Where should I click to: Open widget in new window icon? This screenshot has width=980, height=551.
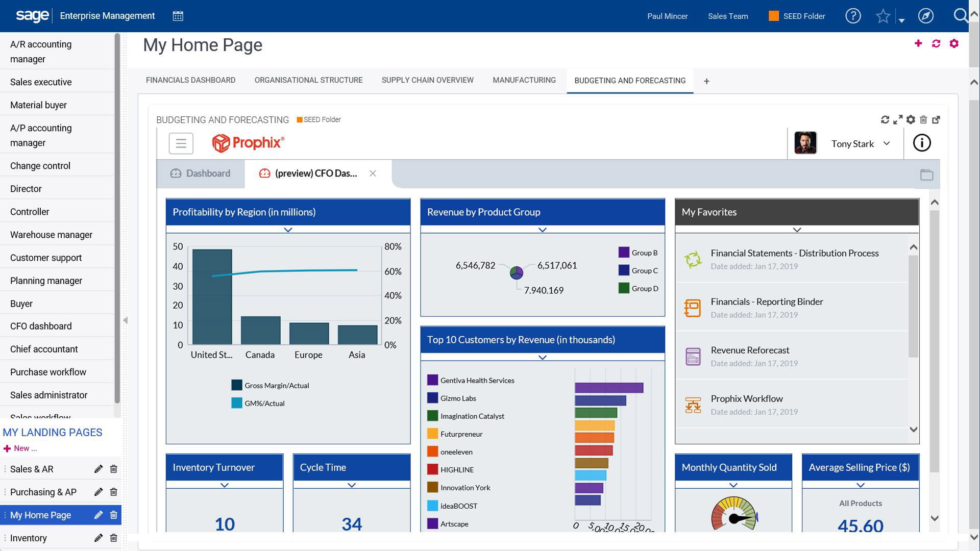(x=936, y=119)
